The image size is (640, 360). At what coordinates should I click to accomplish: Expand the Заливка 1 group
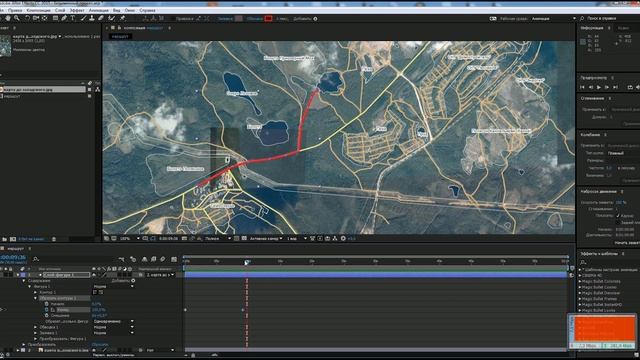36,333
